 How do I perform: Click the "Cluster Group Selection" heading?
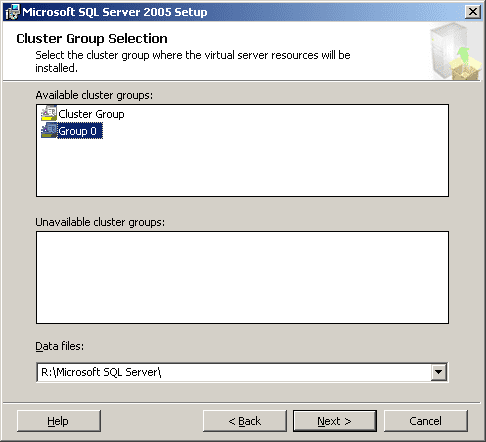pyautogui.click(x=92, y=39)
